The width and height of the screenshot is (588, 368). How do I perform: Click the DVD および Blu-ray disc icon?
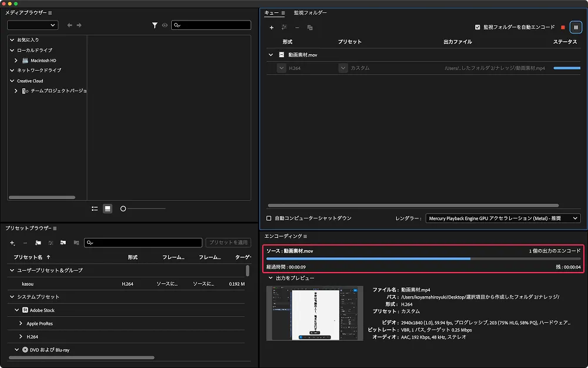[25, 350]
